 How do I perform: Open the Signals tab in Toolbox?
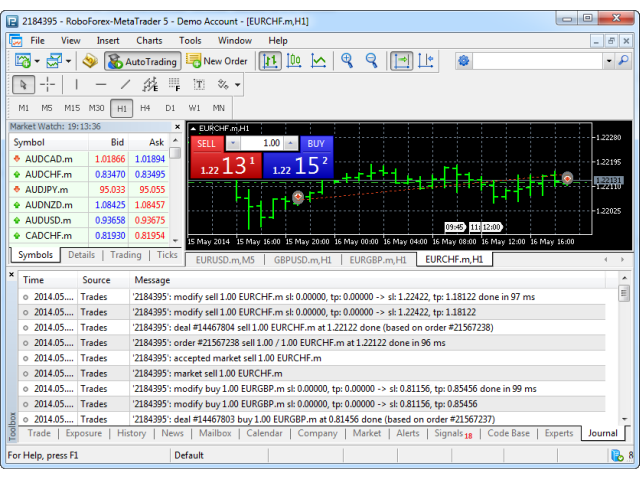point(453,433)
